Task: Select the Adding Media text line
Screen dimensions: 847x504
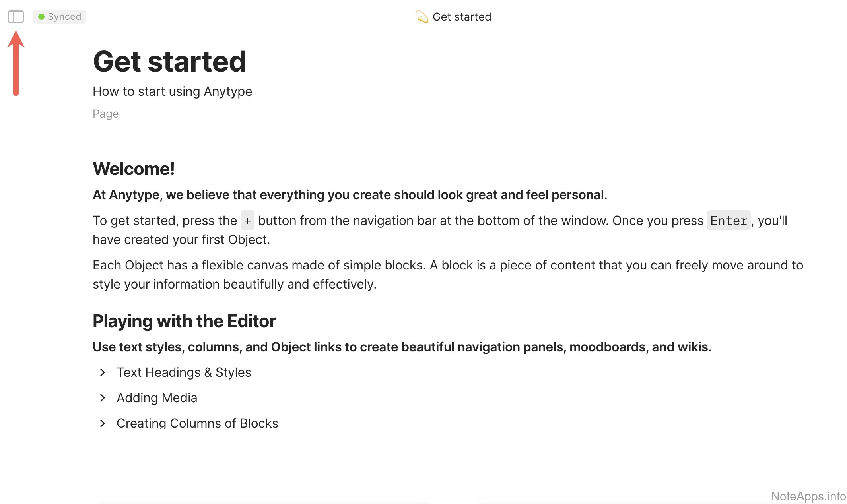Action: click(x=157, y=398)
